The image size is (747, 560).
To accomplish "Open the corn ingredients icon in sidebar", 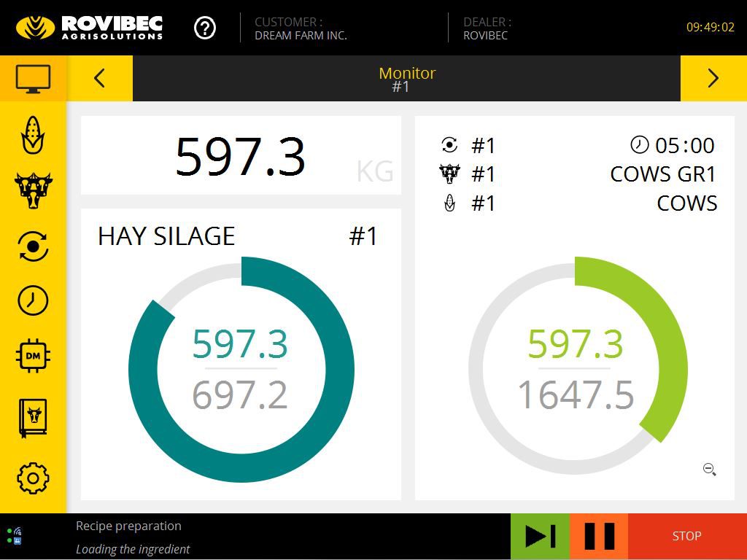I will [x=33, y=135].
